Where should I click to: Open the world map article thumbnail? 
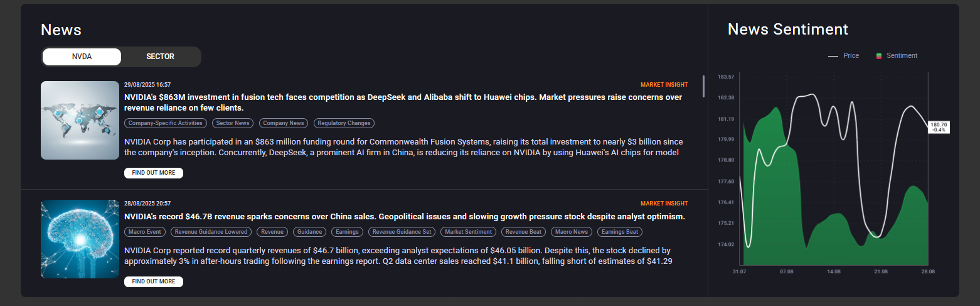point(80,120)
